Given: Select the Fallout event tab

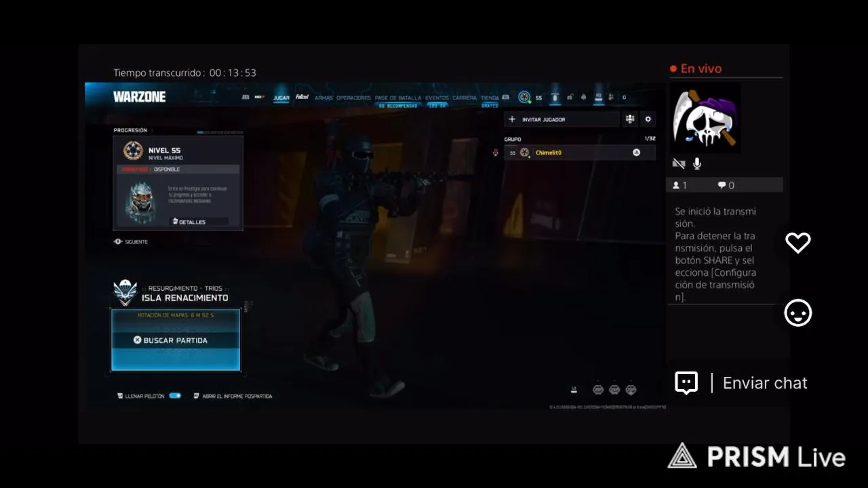Looking at the screenshot, I should (x=302, y=97).
